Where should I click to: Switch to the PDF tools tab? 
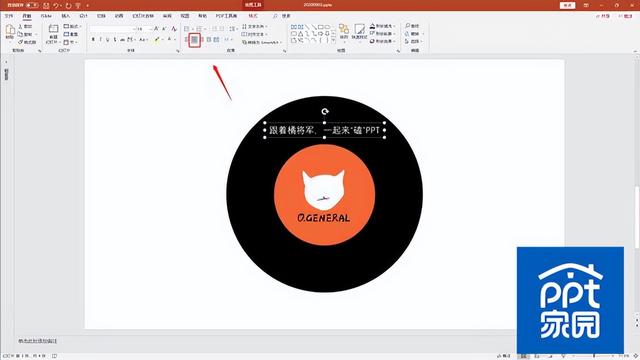[226, 16]
